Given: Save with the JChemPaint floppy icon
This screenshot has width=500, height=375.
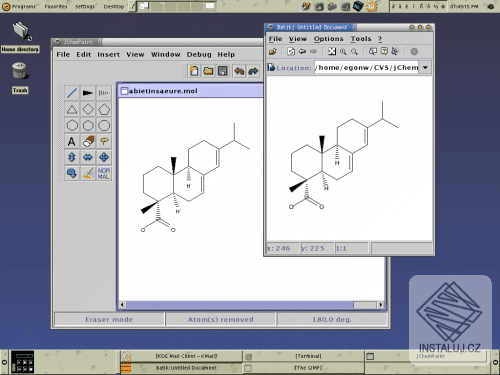Looking at the screenshot, I should (x=223, y=71).
